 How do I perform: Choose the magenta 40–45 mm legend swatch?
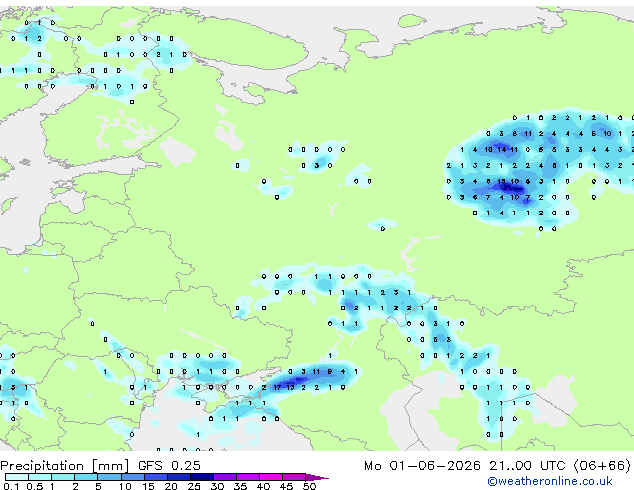271,477
